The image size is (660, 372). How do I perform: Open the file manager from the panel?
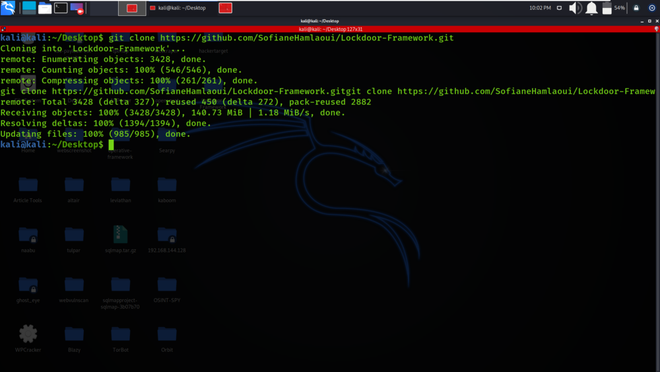click(x=45, y=8)
